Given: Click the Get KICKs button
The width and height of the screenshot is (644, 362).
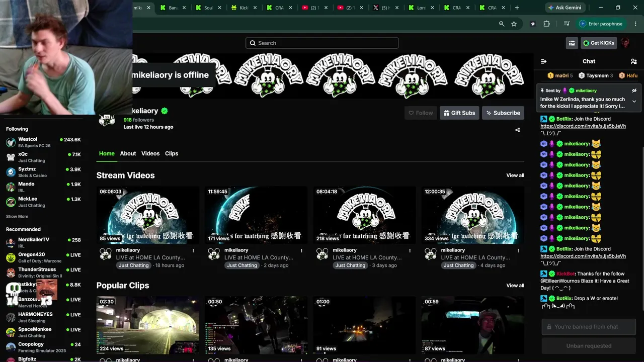Looking at the screenshot, I should click(599, 43).
